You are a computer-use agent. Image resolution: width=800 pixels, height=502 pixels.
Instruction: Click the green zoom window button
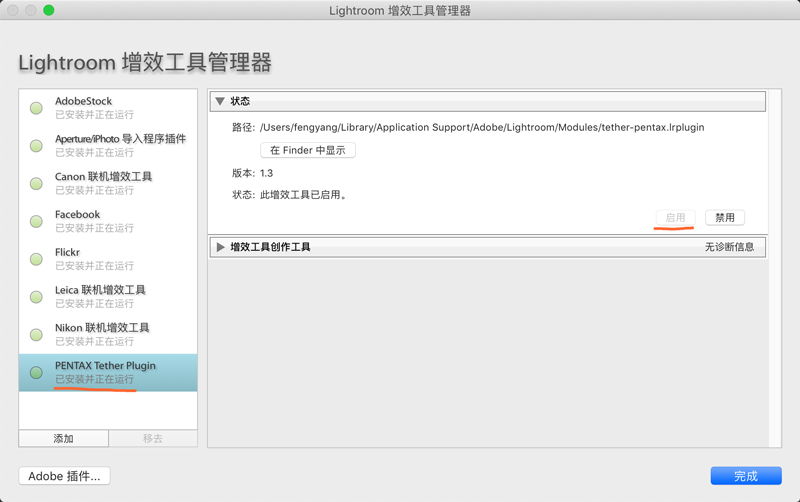click(48, 10)
